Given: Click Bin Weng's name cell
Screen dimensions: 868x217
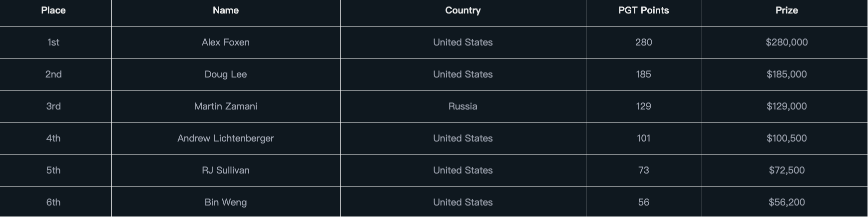Looking at the screenshot, I should tap(226, 202).
